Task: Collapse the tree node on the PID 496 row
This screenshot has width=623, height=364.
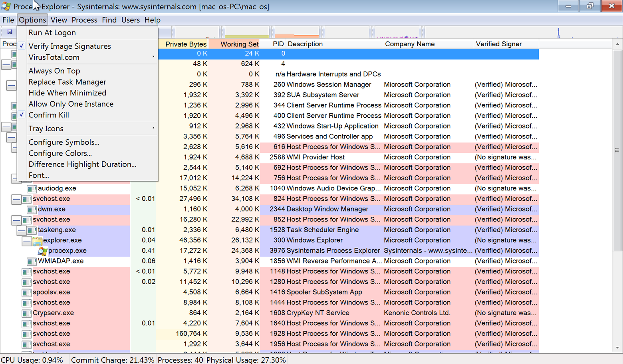Action: (x=11, y=136)
